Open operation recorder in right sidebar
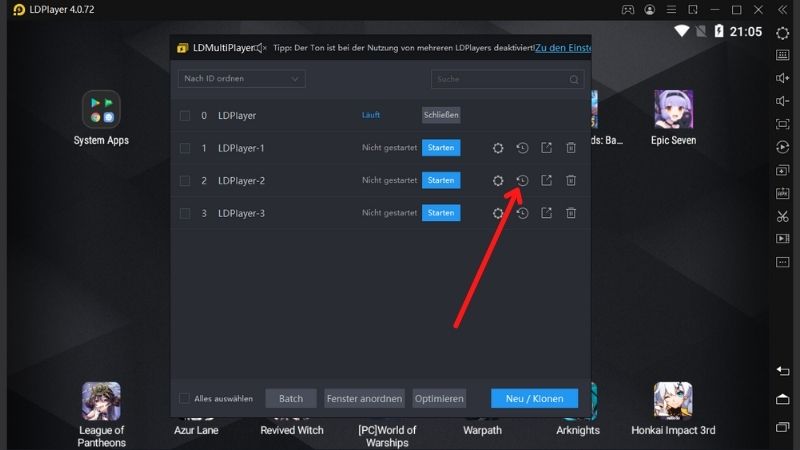Viewport: 800px width, 450px height. pos(783,147)
